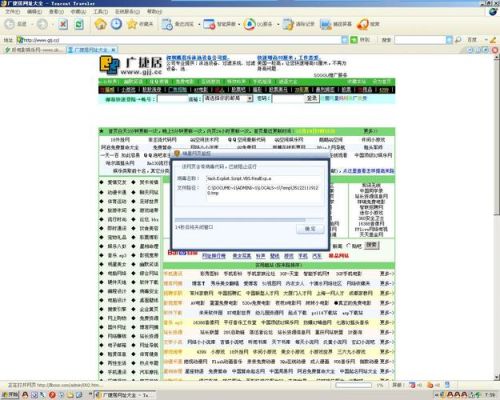Click the status bar loading progress bar

click(x=353, y=385)
